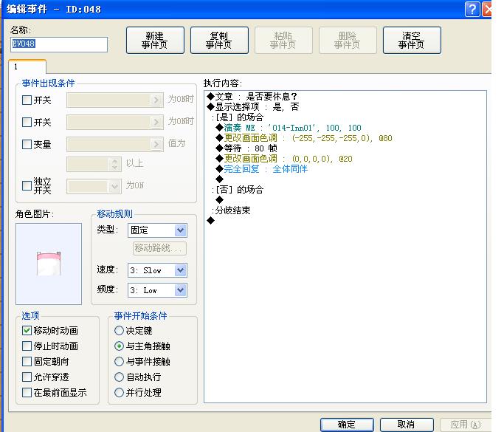
Task: Select the 并行处理 trigger radio button
Action: click(119, 392)
